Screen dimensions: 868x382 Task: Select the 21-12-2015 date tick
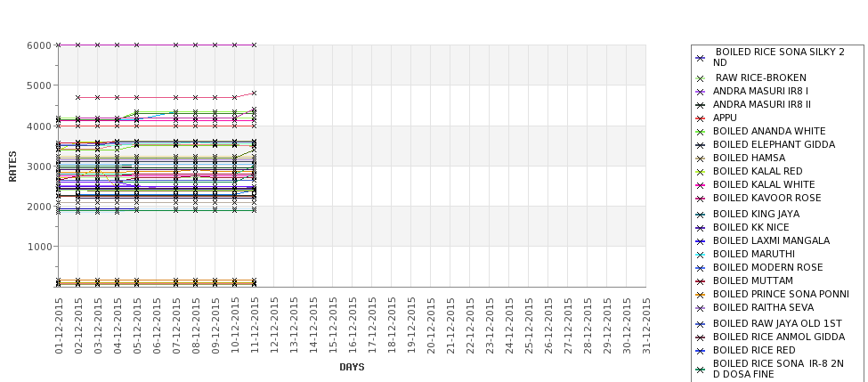point(450,326)
